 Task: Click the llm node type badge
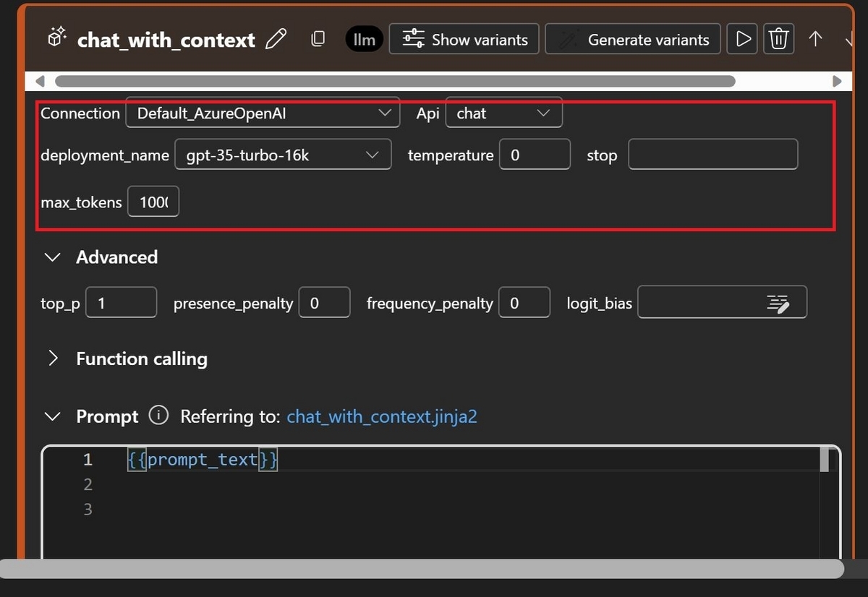pyautogui.click(x=364, y=39)
